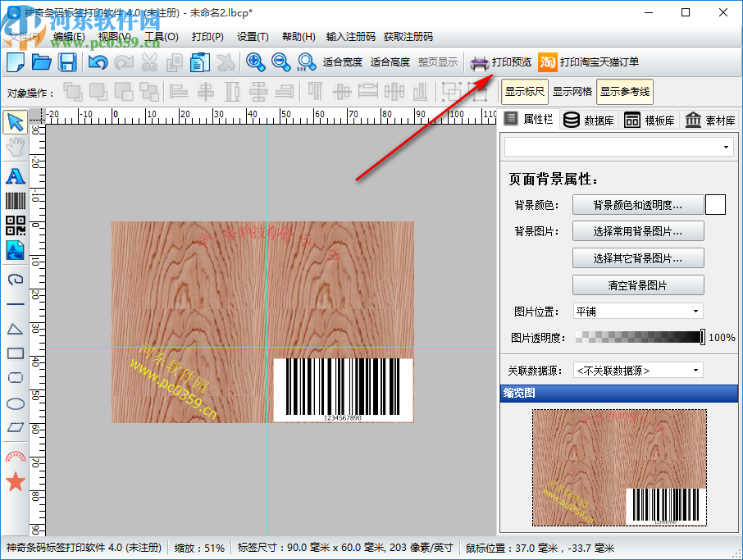Select the barcode 1234567890 on canvas

[343, 390]
